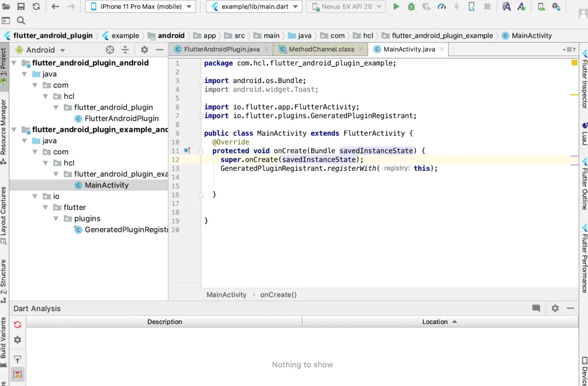
Task: Toggle the group-by-severity icon in Dart Analysis
Action: coord(18,374)
